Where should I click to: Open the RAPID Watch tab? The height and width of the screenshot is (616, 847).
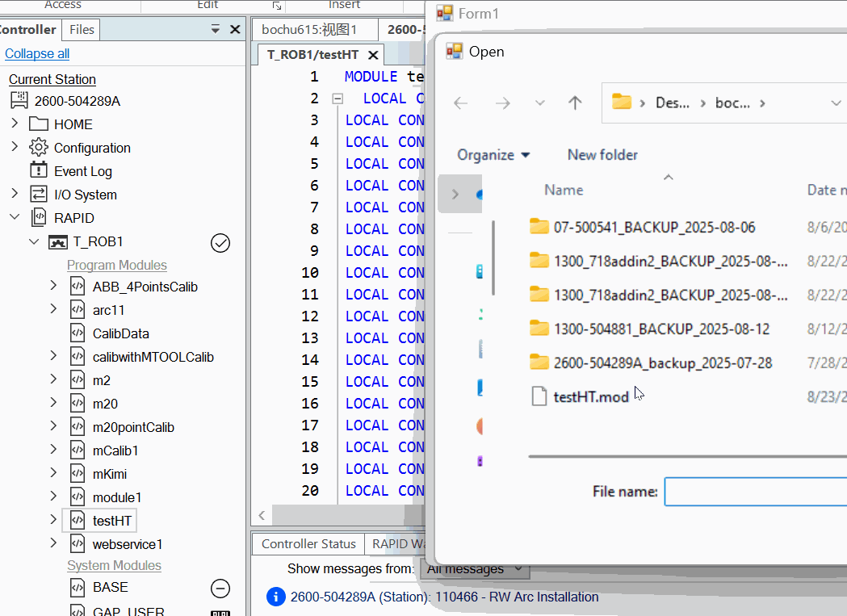tap(397, 543)
